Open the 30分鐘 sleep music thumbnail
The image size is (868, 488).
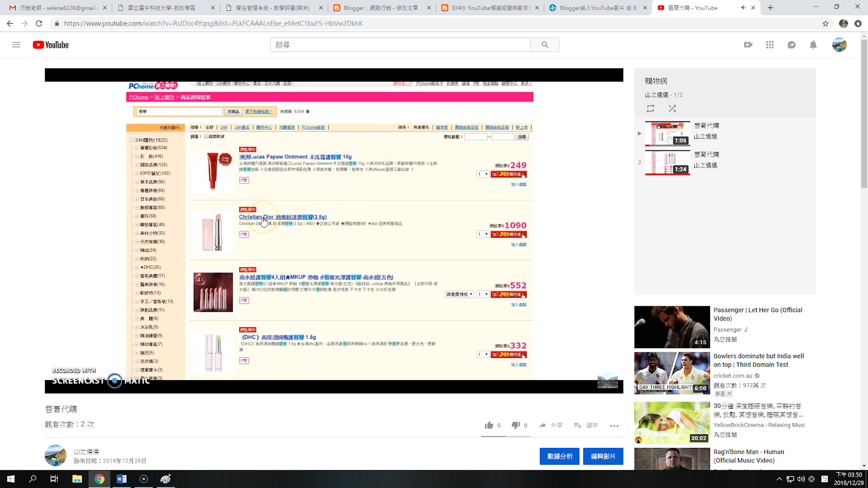tap(672, 423)
